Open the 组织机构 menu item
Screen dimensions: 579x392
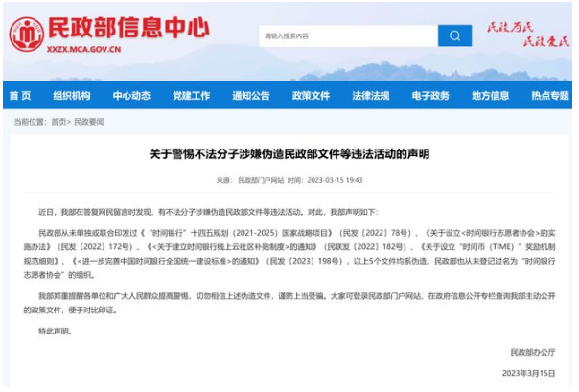click(x=72, y=96)
